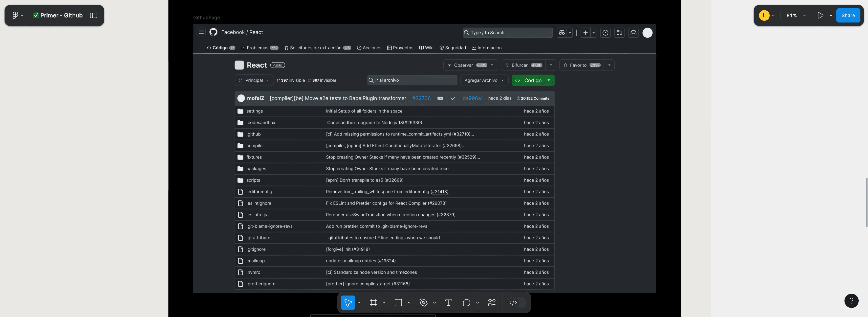The width and height of the screenshot is (868, 317).
Task: Click the Bifurcar button
Action: [x=524, y=65]
